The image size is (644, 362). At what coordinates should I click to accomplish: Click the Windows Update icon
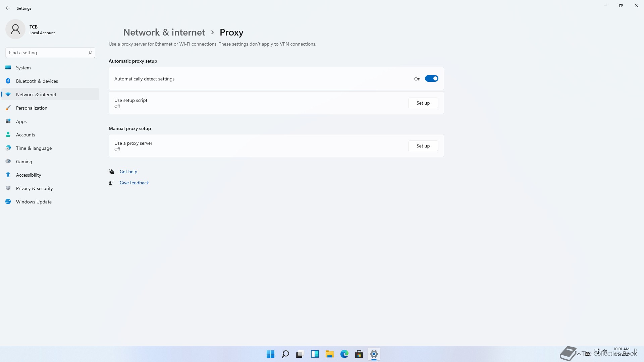pyautogui.click(x=8, y=202)
